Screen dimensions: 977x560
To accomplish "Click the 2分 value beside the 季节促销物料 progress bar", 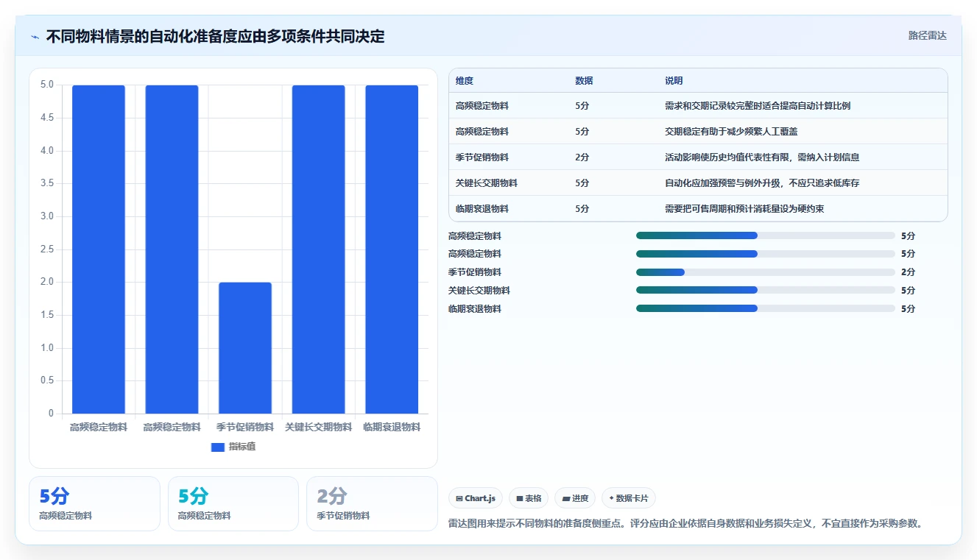I will pos(908,272).
